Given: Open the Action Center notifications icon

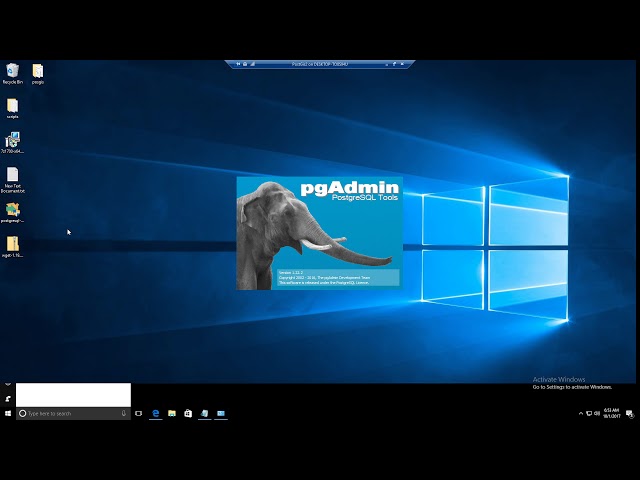Looking at the screenshot, I should (x=630, y=413).
